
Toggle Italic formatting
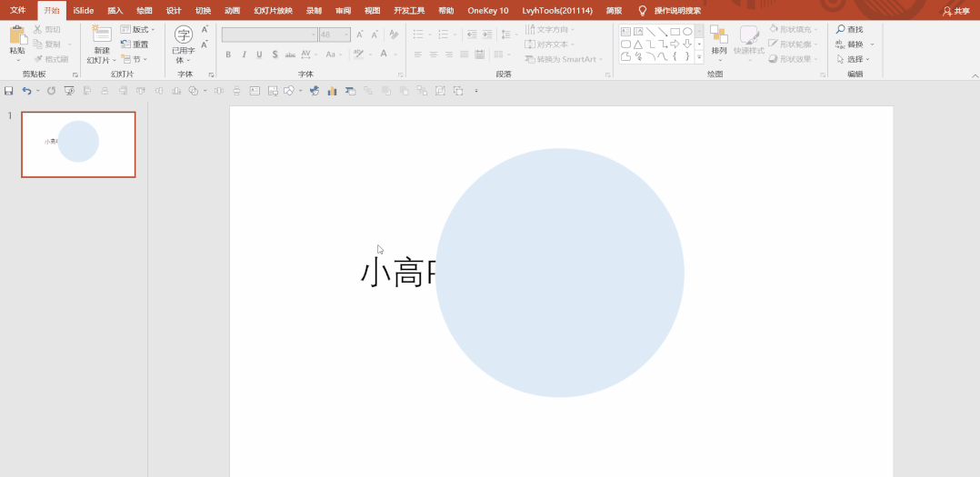point(244,55)
